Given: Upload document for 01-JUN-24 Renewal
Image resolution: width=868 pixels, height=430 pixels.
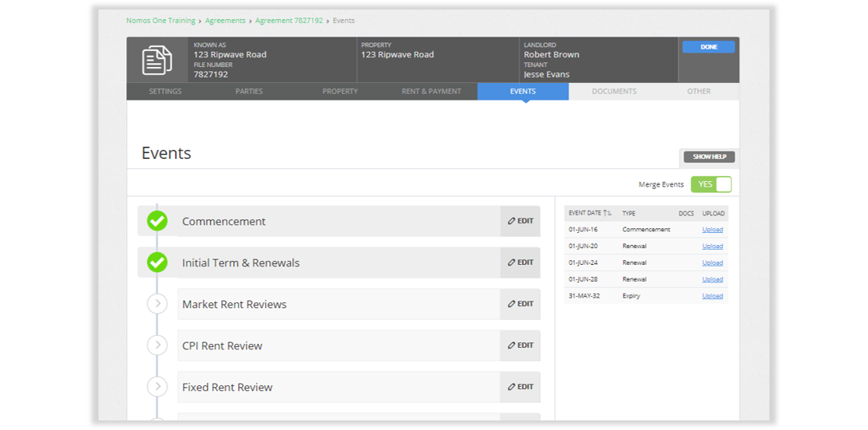Looking at the screenshot, I should pyautogui.click(x=712, y=262).
